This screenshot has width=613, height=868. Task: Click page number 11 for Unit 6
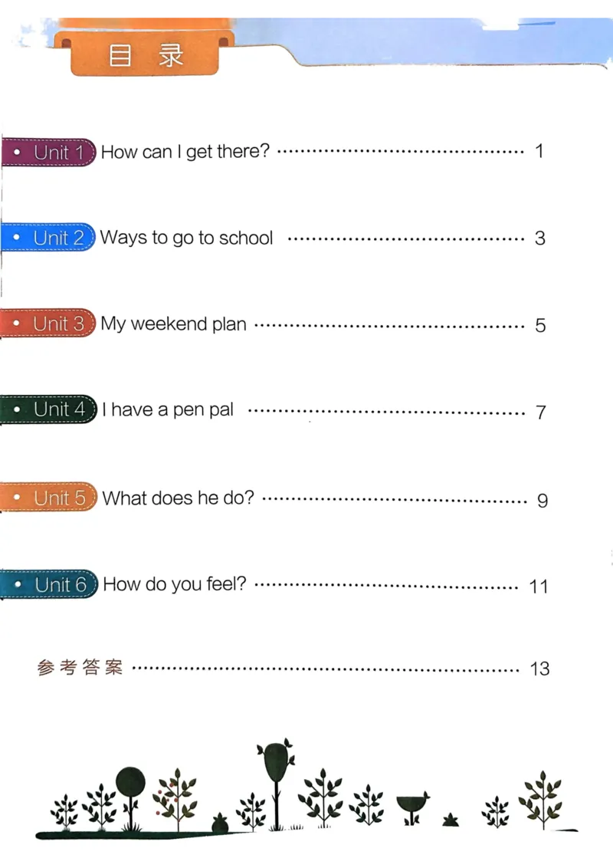click(x=539, y=587)
